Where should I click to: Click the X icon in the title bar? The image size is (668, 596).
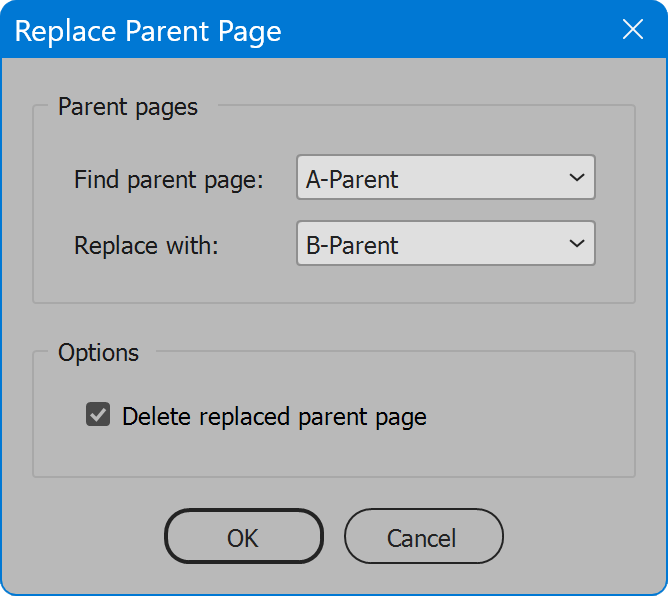point(633,29)
